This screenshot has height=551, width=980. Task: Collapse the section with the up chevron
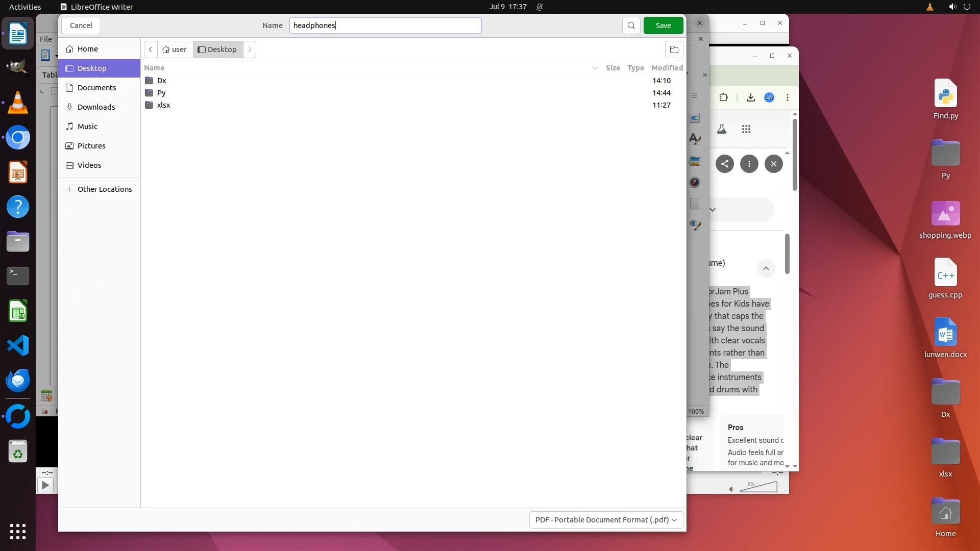766,268
